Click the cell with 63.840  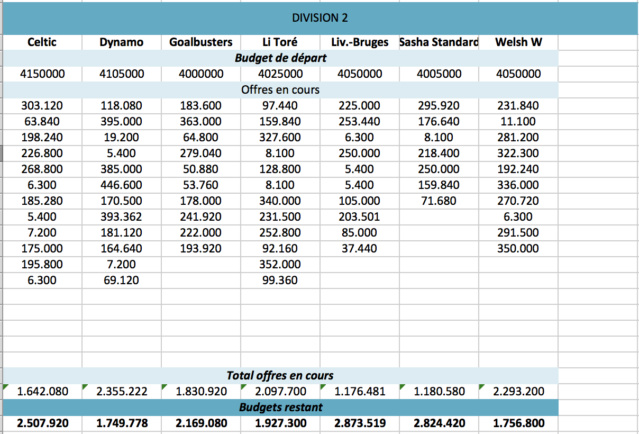coord(42,121)
